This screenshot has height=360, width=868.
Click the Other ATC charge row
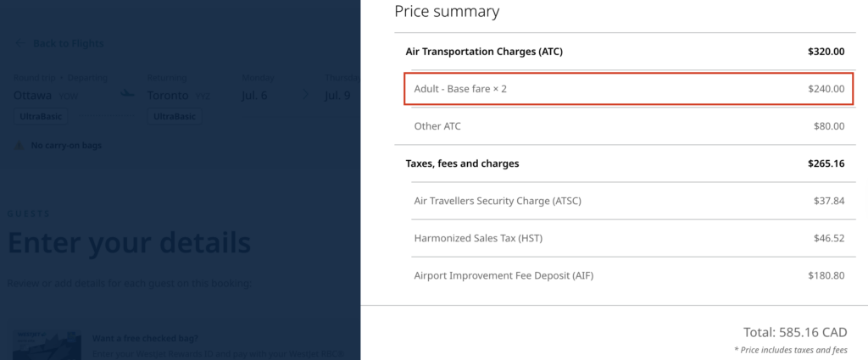(628, 126)
